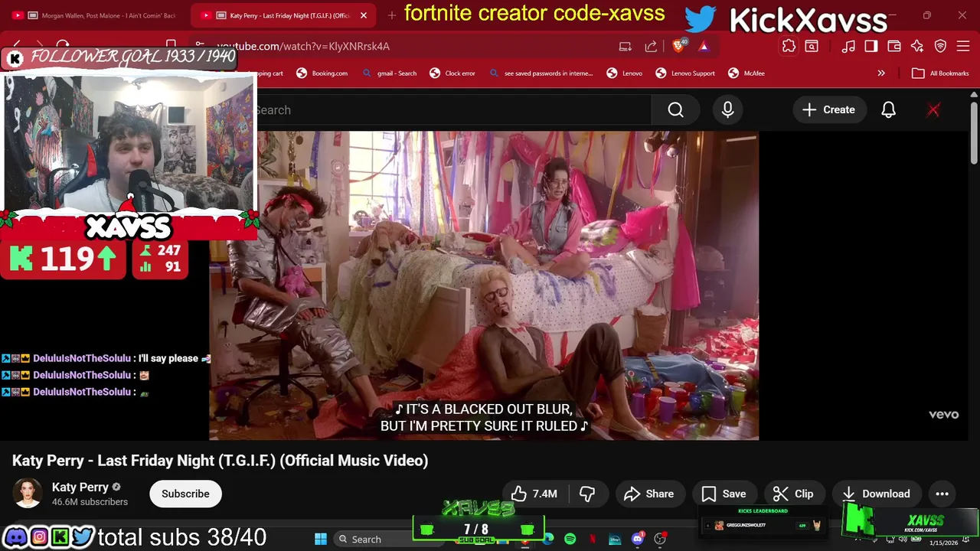Click the Katy Perry channel name
Viewport: 980px width, 551px height.
pos(80,487)
